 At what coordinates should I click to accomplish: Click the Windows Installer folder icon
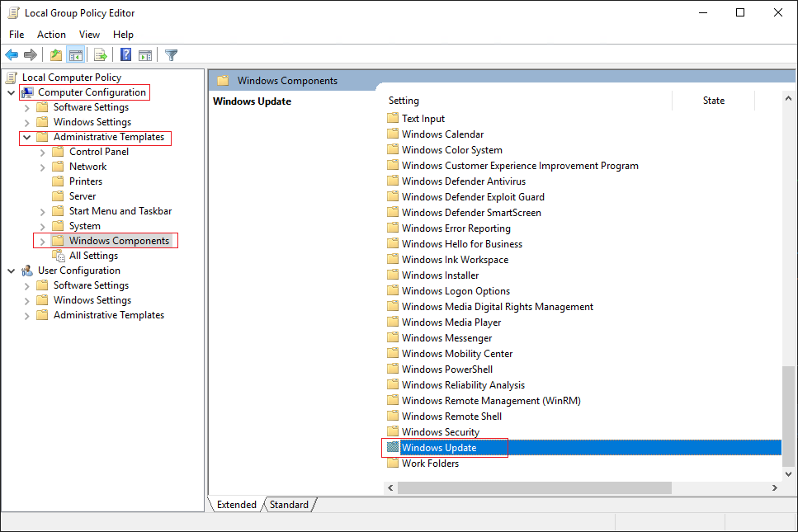point(392,275)
